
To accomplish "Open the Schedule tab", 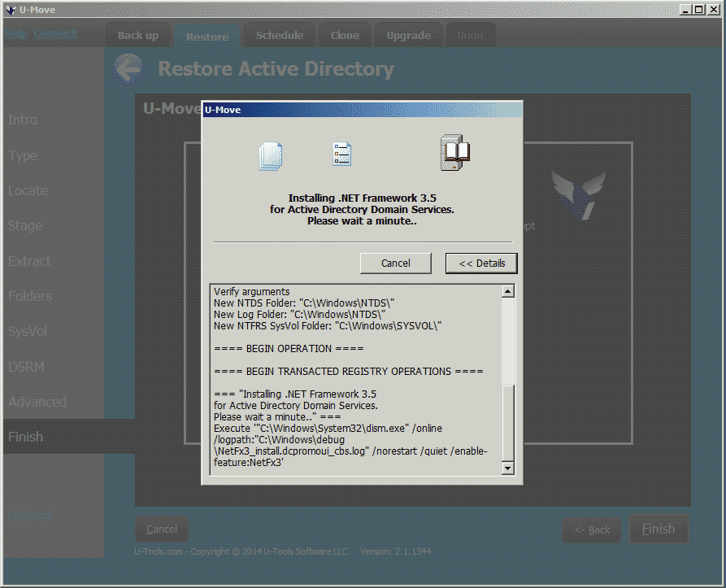I will coord(279,36).
